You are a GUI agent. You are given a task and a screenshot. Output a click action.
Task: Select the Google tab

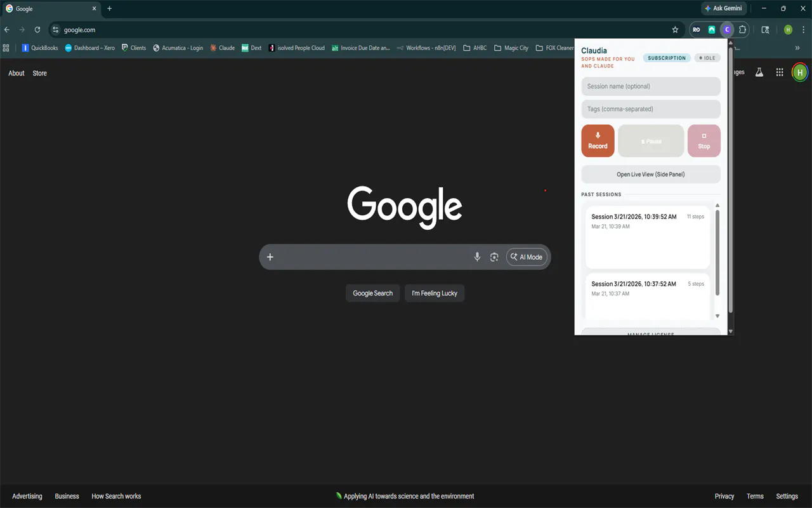coord(51,9)
